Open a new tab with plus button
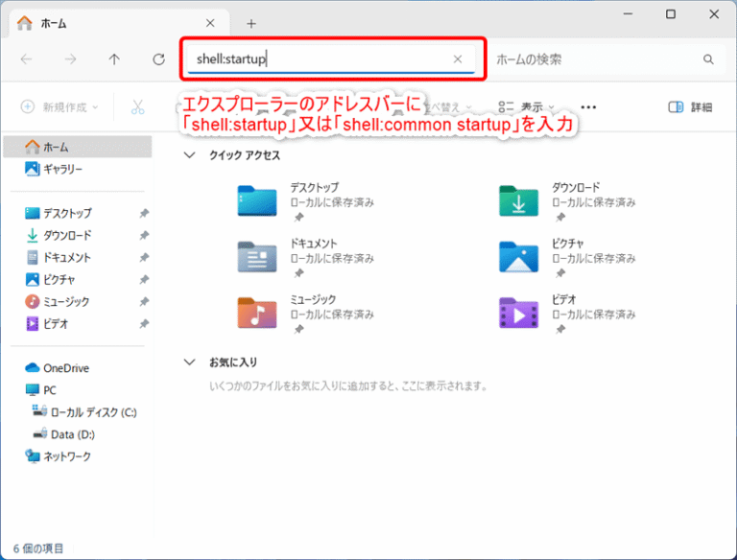 (x=251, y=23)
